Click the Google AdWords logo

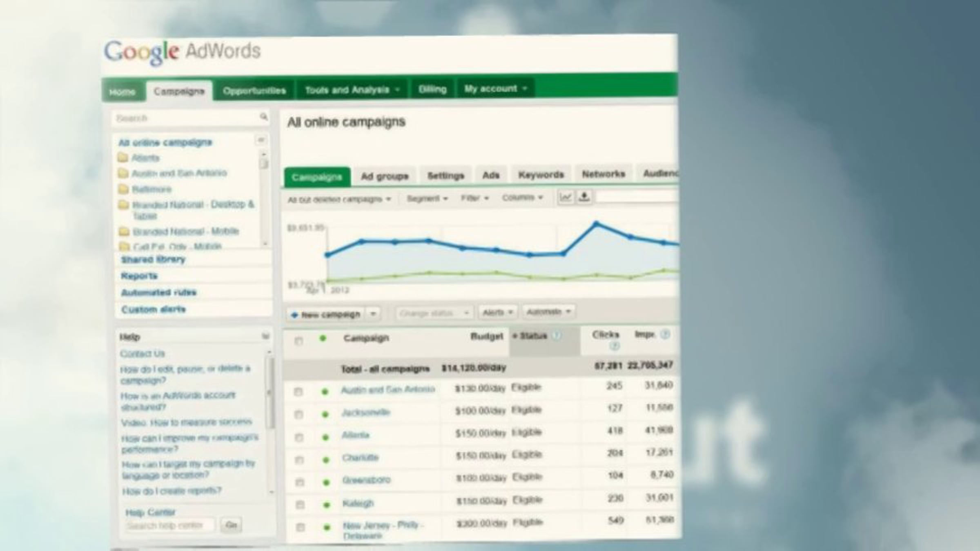coord(182,52)
